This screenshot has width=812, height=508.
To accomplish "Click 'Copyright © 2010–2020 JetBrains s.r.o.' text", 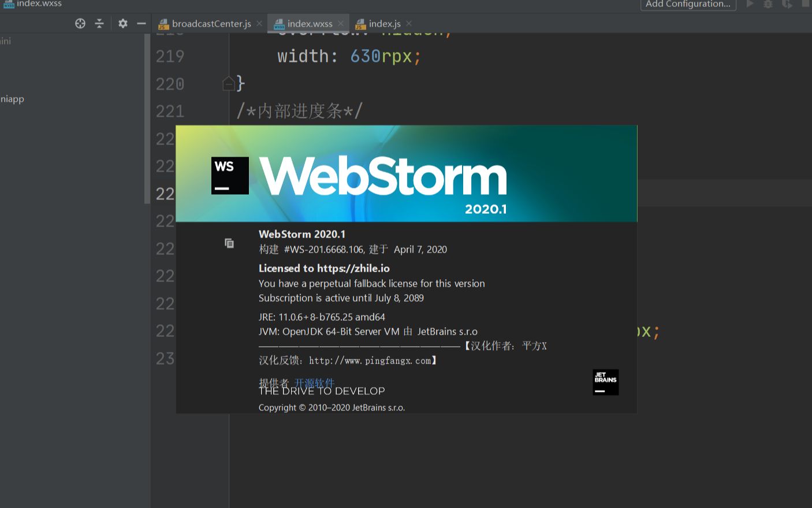I will click(x=332, y=407).
